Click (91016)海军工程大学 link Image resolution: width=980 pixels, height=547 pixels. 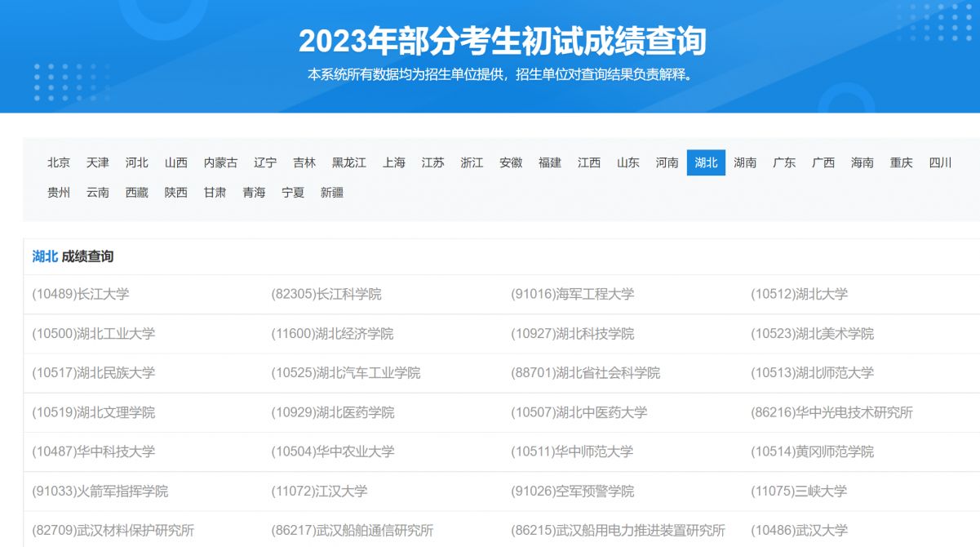tap(573, 294)
